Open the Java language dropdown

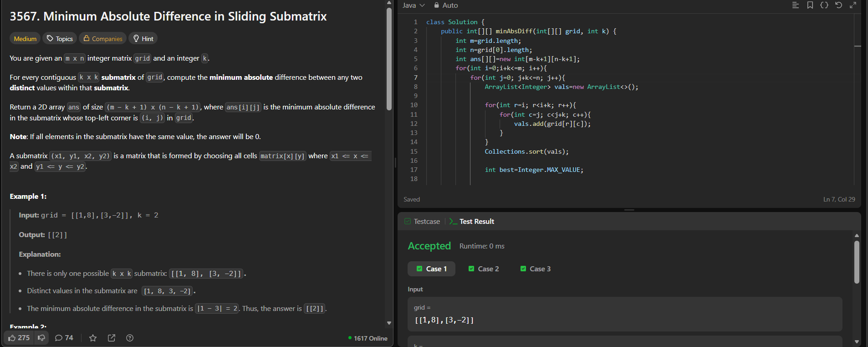click(x=413, y=5)
